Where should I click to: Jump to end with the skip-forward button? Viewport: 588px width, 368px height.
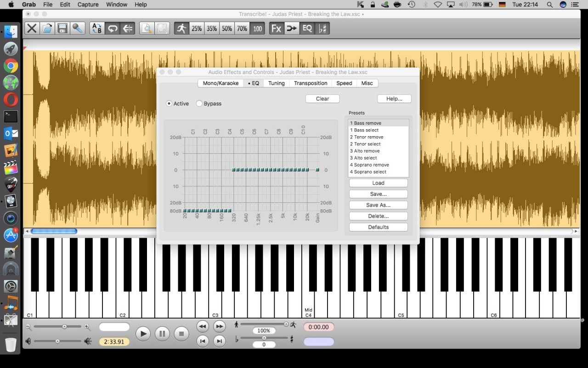[x=220, y=341]
